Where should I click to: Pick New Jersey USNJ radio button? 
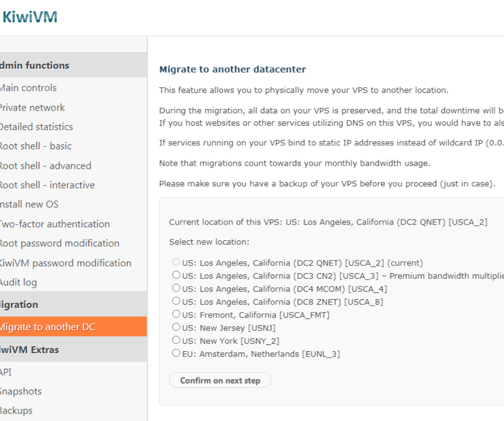[176, 327]
